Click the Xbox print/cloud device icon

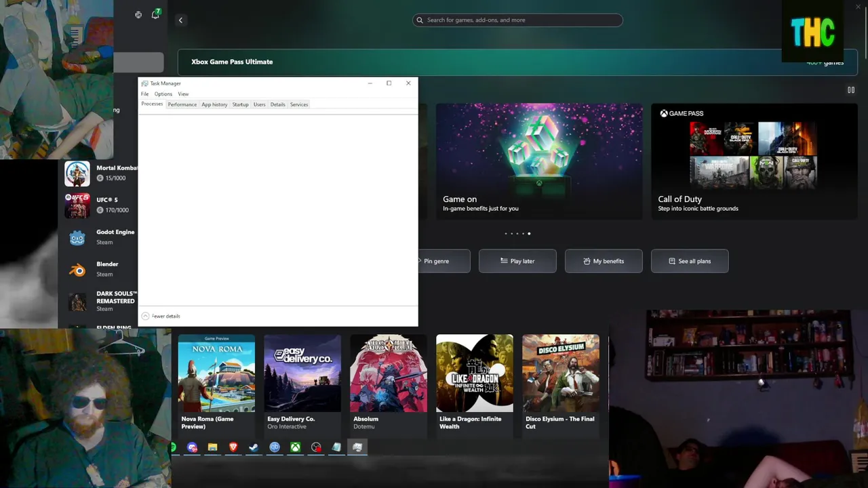pyautogui.click(x=138, y=15)
